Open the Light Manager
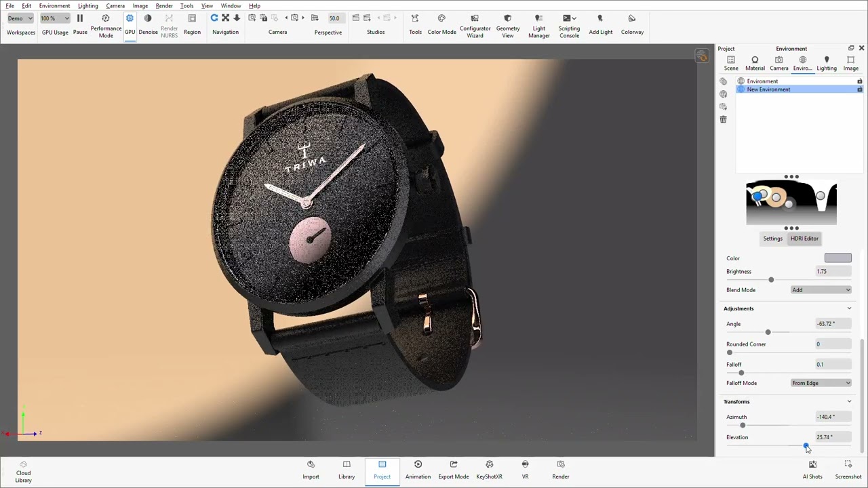The image size is (868, 488). (x=539, y=26)
